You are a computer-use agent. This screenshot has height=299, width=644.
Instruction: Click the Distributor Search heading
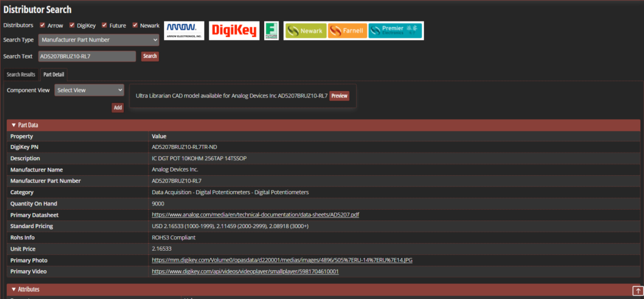[x=37, y=10]
